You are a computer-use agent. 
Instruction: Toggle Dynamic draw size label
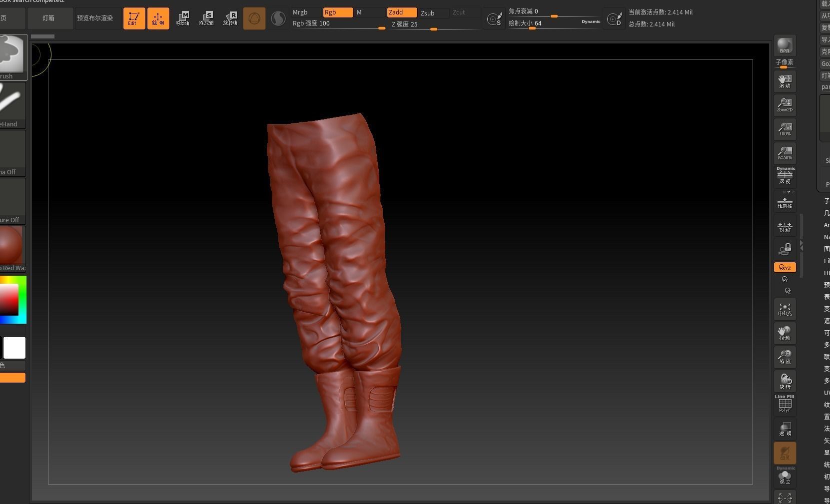[x=591, y=22]
